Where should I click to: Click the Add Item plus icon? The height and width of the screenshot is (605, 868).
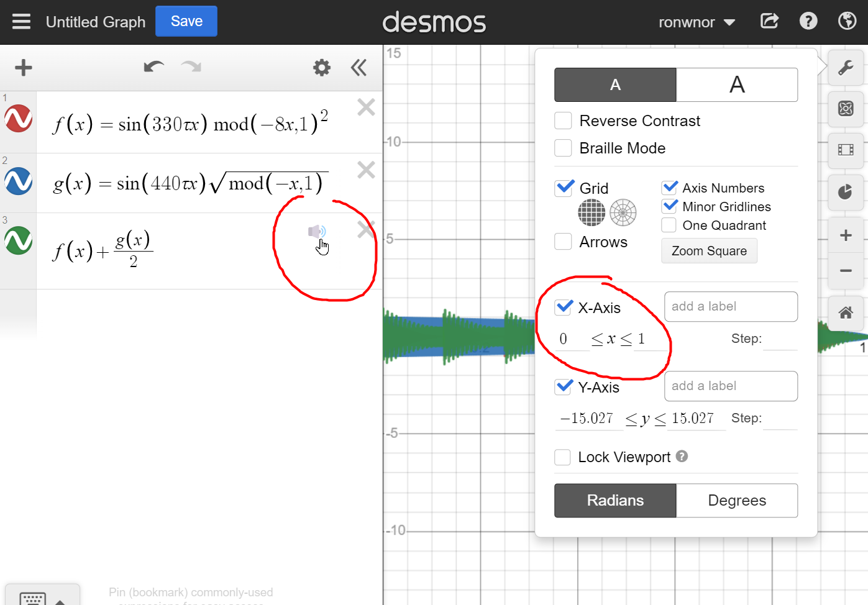click(23, 67)
